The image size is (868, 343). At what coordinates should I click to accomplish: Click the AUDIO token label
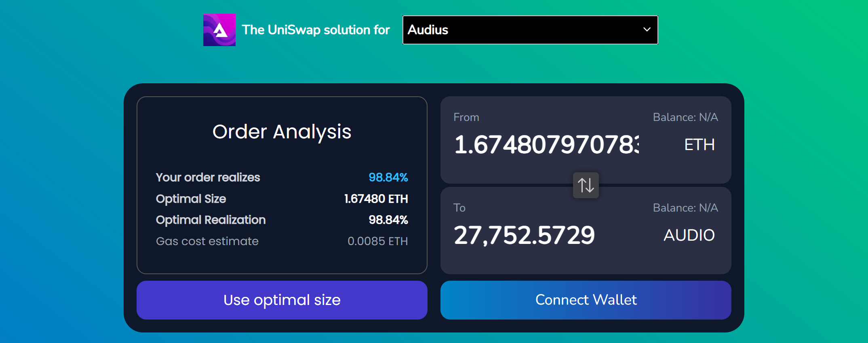coord(689,235)
